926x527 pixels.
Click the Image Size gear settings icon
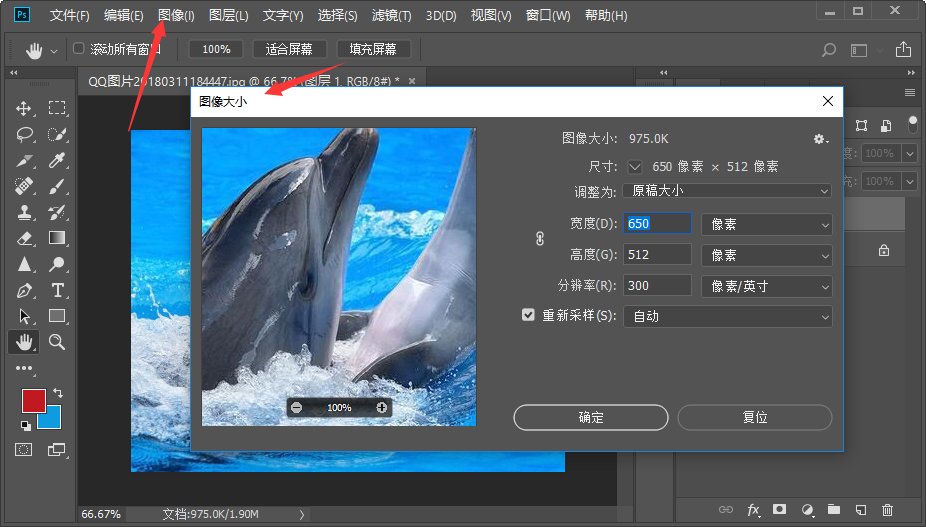point(821,139)
